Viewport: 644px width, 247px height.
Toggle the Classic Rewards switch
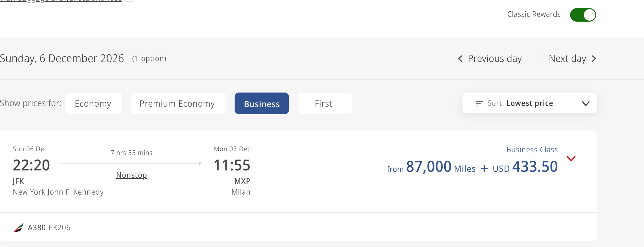tap(583, 15)
